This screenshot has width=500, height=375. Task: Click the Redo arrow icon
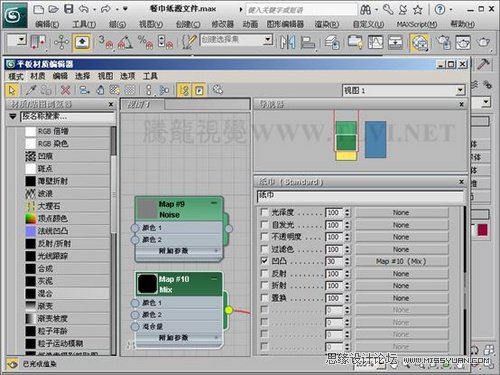(x=106, y=9)
